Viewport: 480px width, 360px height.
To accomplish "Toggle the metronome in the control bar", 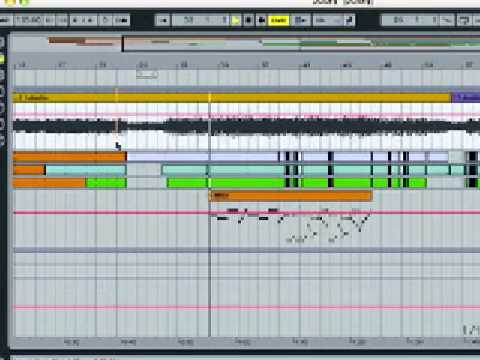I will [121, 20].
